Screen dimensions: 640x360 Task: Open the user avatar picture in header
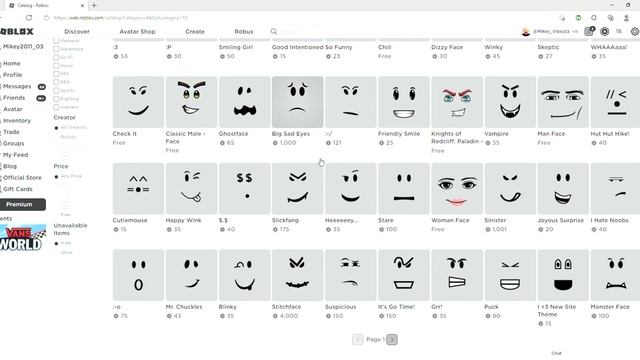pyautogui.click(x=526, y=31)
